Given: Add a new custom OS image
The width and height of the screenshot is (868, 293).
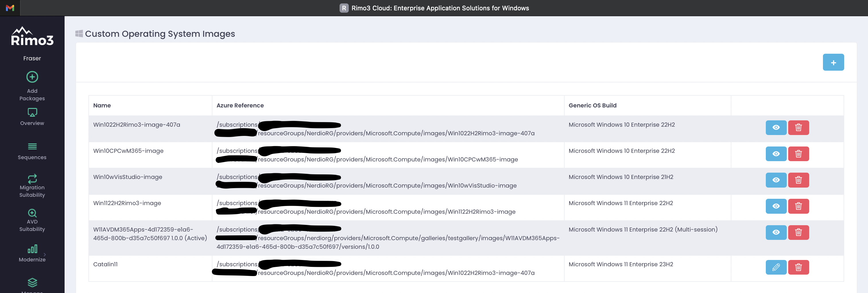Looking at the screenshot, I should click(833, 62).
